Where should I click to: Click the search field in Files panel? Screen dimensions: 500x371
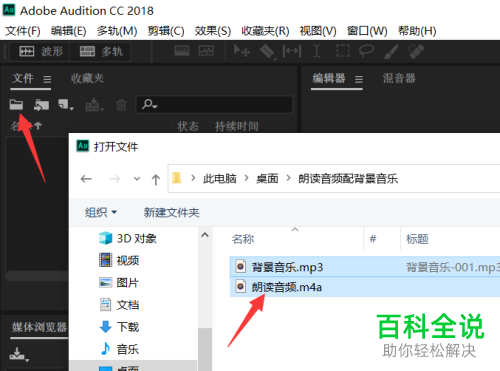(x=214, y=105)
